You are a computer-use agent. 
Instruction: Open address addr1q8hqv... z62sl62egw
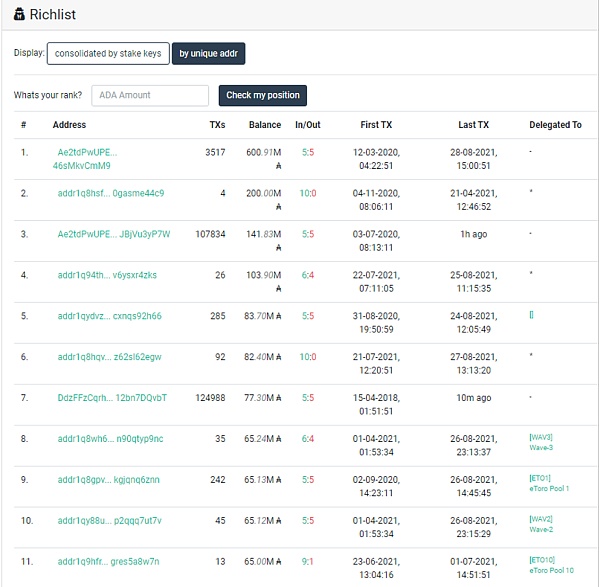pos(109,357)
